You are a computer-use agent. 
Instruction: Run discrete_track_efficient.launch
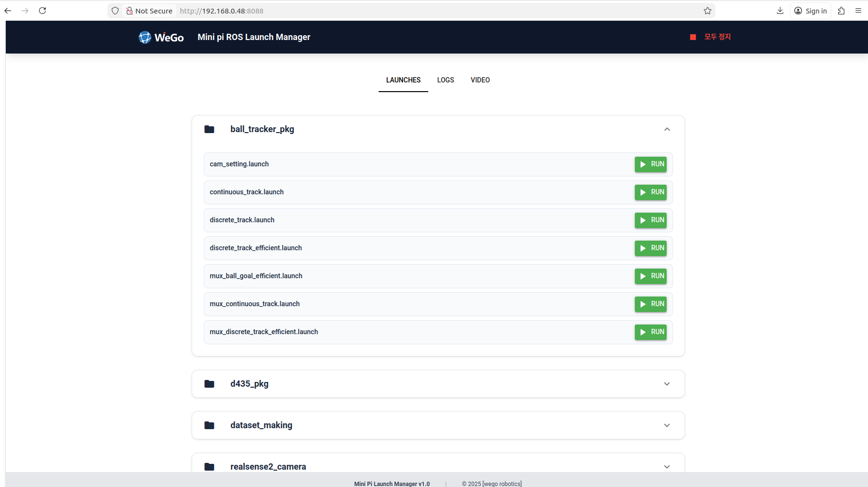tap(650, 248)
